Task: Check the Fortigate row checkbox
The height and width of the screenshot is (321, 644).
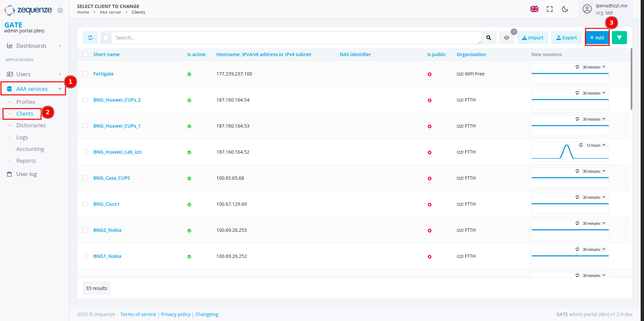Action: pos(86,74)
